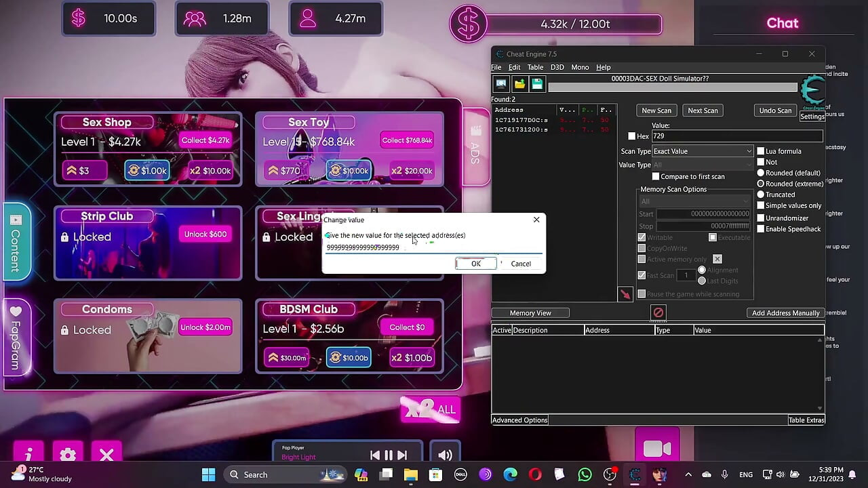Open Microsoft Edge from taskbar

(x=510, y=474)
